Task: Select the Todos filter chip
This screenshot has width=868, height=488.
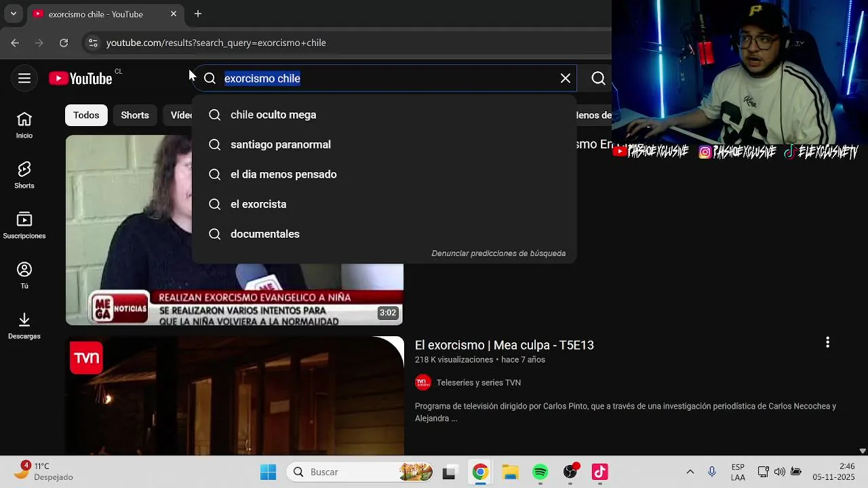Action: (x=86, y=115)
